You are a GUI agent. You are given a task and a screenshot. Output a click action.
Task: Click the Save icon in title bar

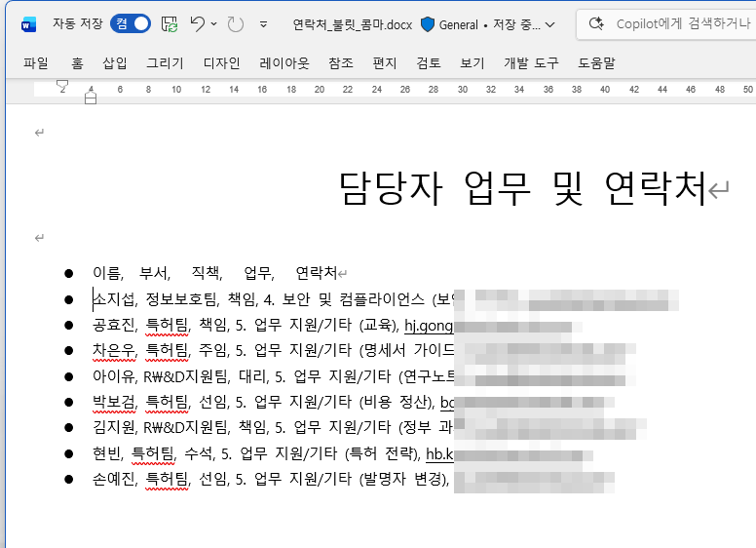pos(170,23)
